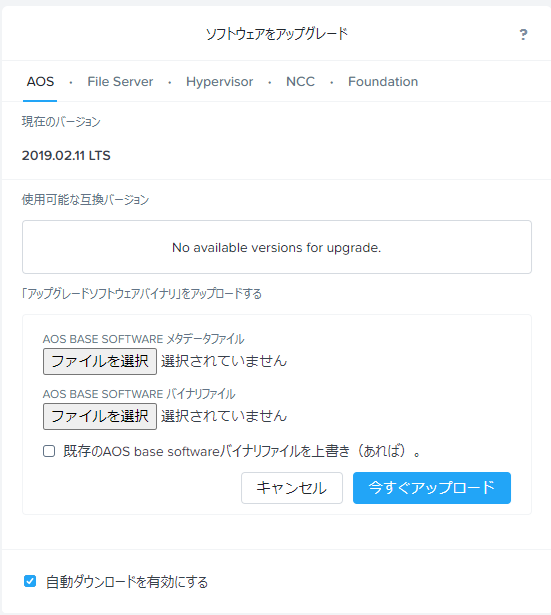Go to the NCC tab
The image size is (551, 615).
[300, 82]
